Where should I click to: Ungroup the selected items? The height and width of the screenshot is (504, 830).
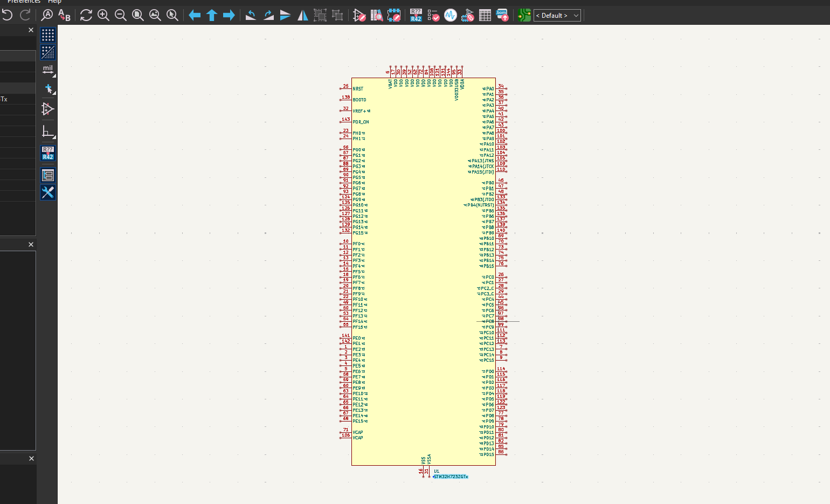[337, 15]
